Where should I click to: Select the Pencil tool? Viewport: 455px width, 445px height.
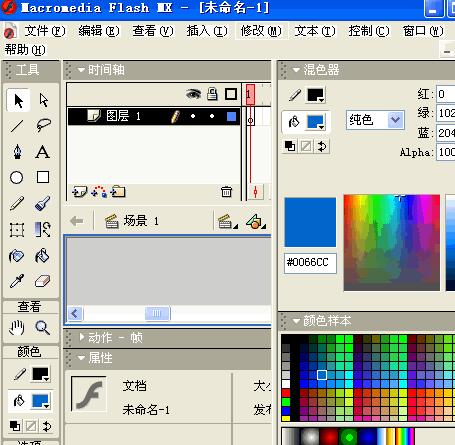17,203
